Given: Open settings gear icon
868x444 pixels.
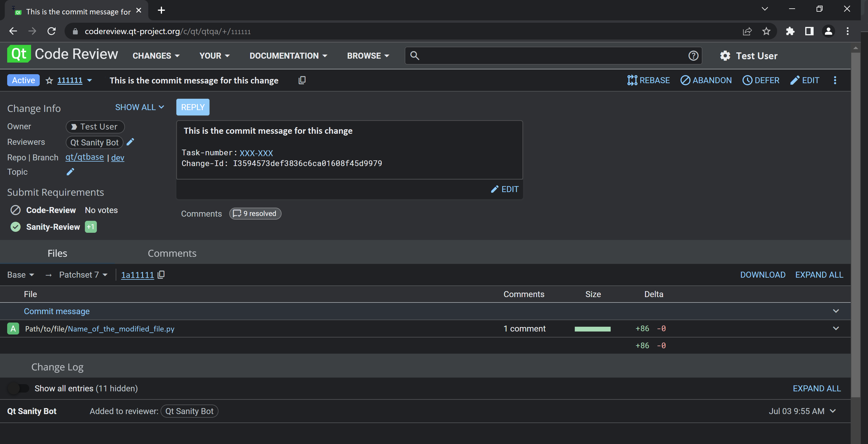Looking at the screenshot, I should point(725,56).
